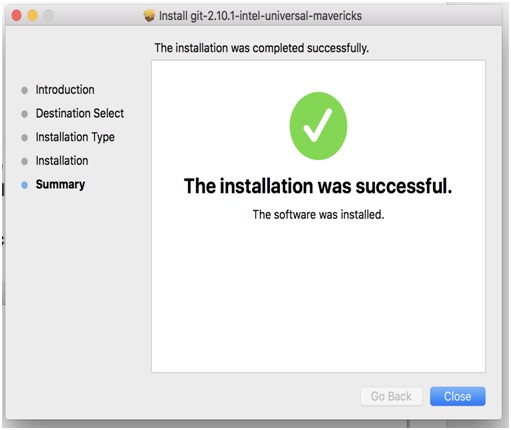Click the grey bullet beside Installation Type
Screen dimensions: 511x430
(x=24, y=138)
